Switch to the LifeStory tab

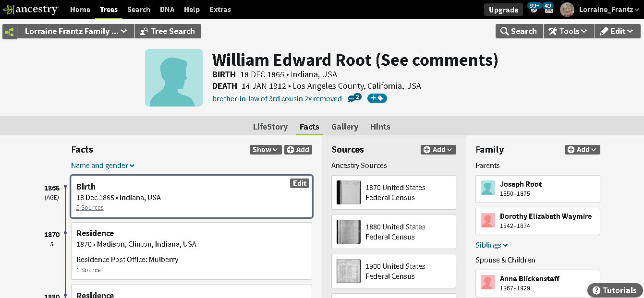(x=270, y=127)
